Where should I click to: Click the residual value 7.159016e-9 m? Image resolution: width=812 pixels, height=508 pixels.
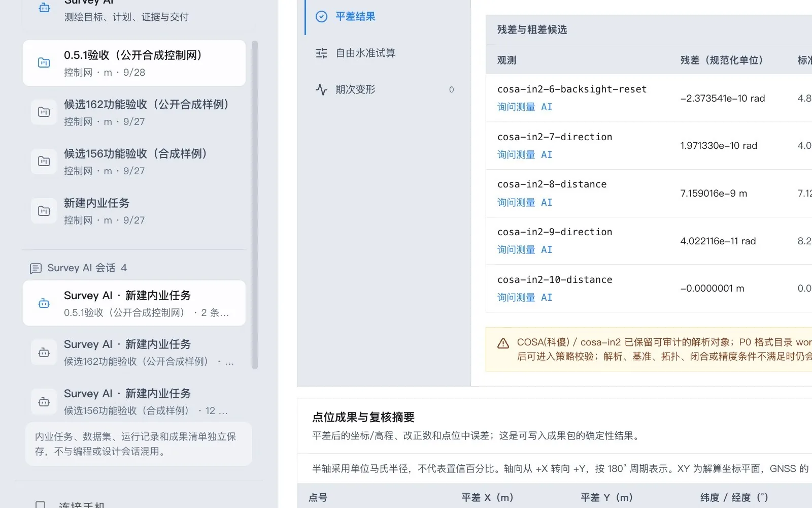coord(714,194)
